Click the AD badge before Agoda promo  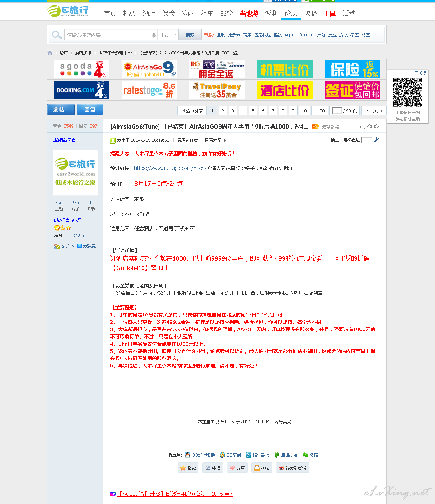pyautogui.click(x=113, y=494)
